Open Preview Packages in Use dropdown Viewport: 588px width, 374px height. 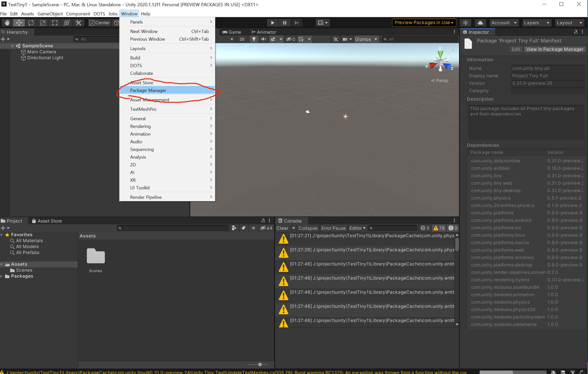click(x=424, y=23)
